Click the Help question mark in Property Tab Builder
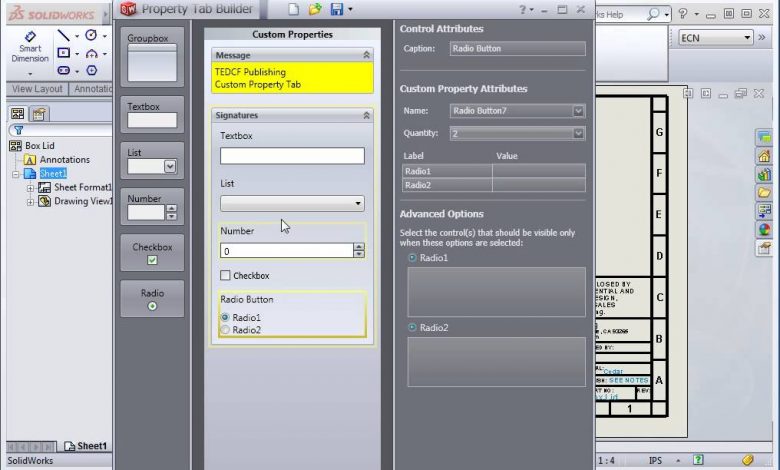Image resolution: width=780 pixels, height=470 pixels. click(522, 9)
